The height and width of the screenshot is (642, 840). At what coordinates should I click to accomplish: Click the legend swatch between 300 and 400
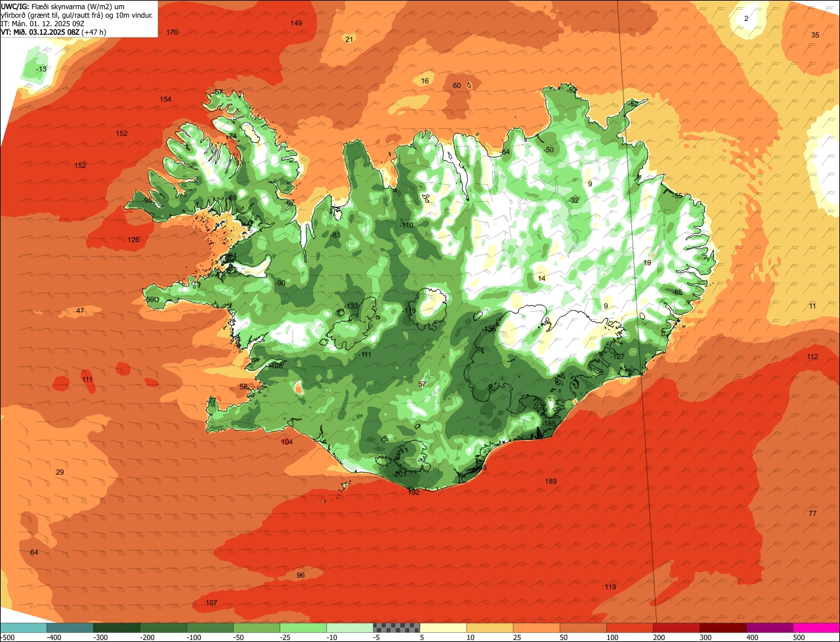[723, 628]
